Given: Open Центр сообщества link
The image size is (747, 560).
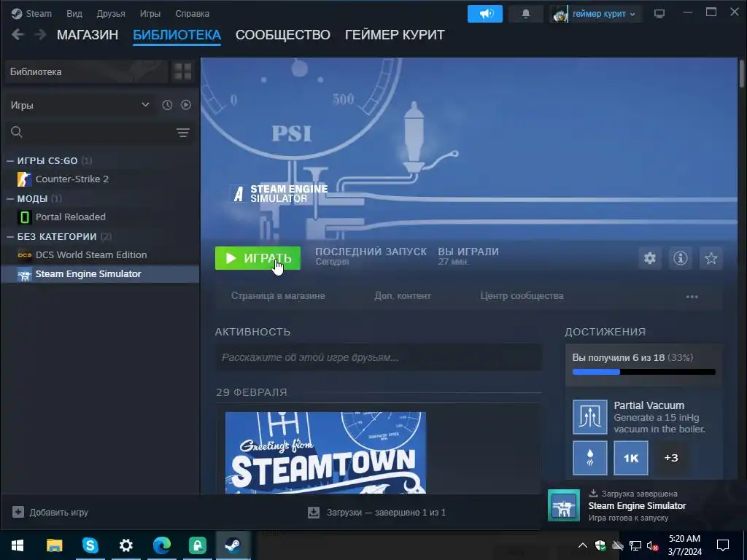Looking at the screenshot, I should [522, 296].
